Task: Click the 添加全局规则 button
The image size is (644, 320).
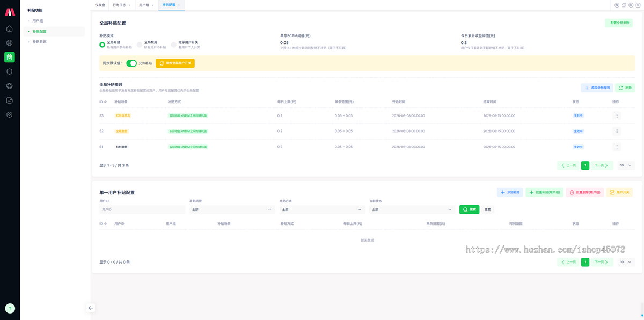Action: [597, 88]
